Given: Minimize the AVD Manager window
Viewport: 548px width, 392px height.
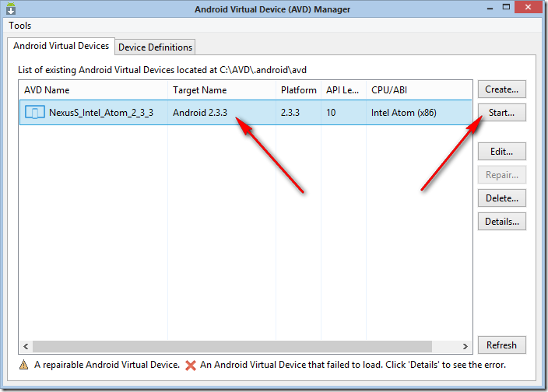Looking at the screenshot, I should pyautogui.click(x=490, y=8).
